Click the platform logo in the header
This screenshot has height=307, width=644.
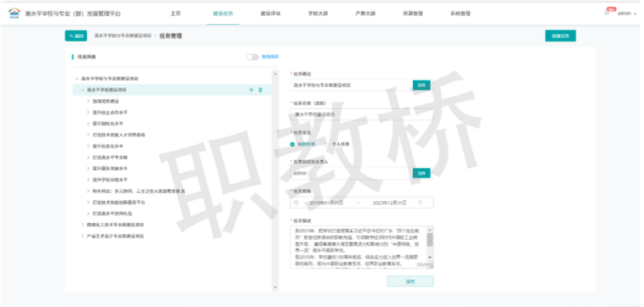point(14,13)
